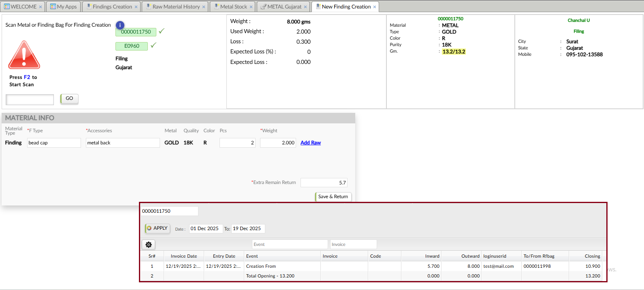Open the To date 19 Dec 2025 field
Screen dimensions: 644x290
tap(247, 229)
